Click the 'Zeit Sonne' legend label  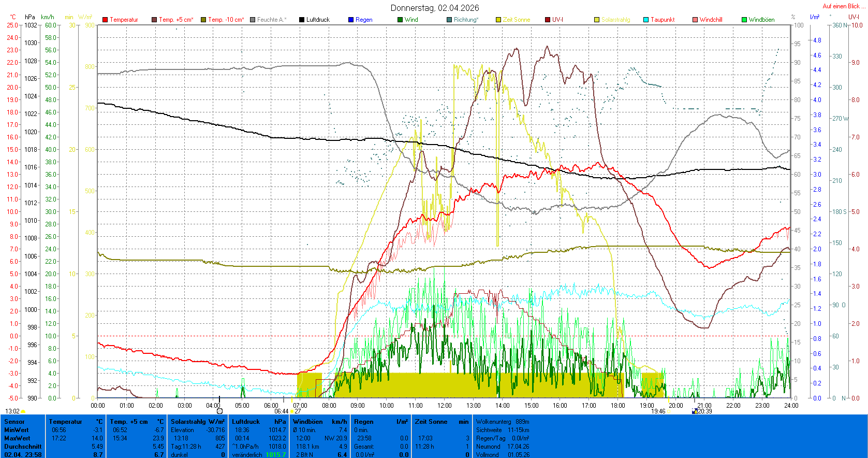coord(516,20)
